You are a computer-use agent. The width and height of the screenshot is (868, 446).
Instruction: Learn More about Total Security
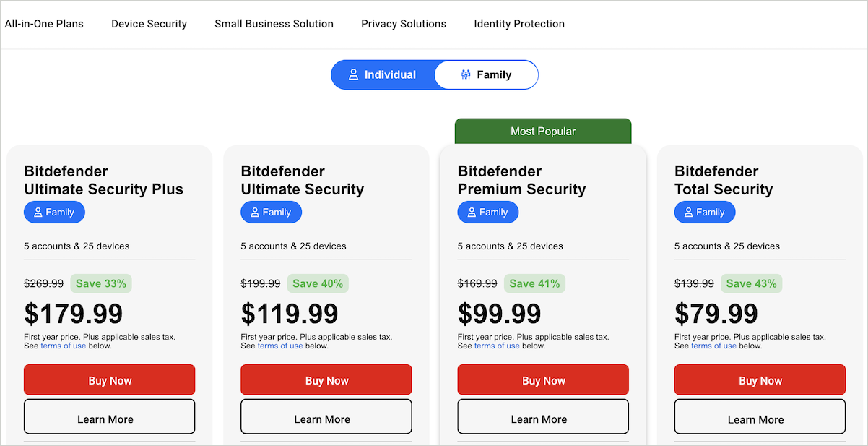[x=760, y=419]
